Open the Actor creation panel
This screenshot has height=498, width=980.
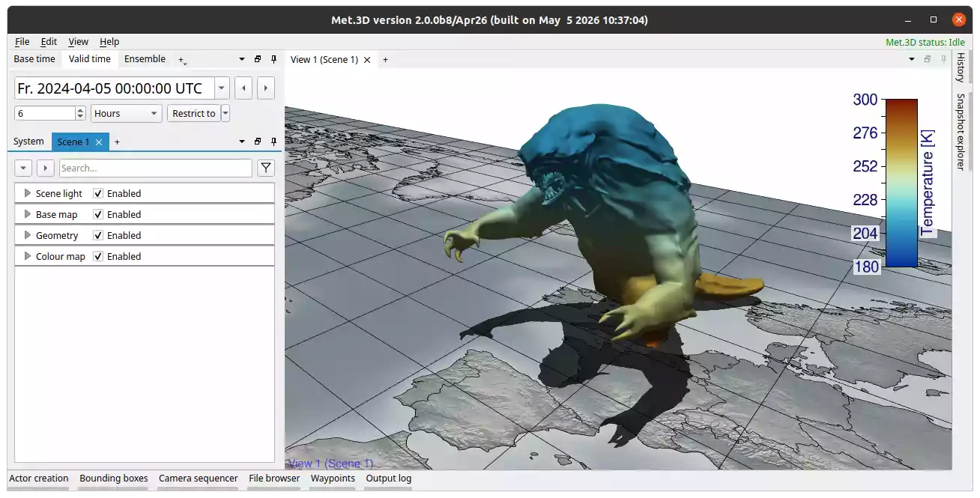[x=39, y=479]
